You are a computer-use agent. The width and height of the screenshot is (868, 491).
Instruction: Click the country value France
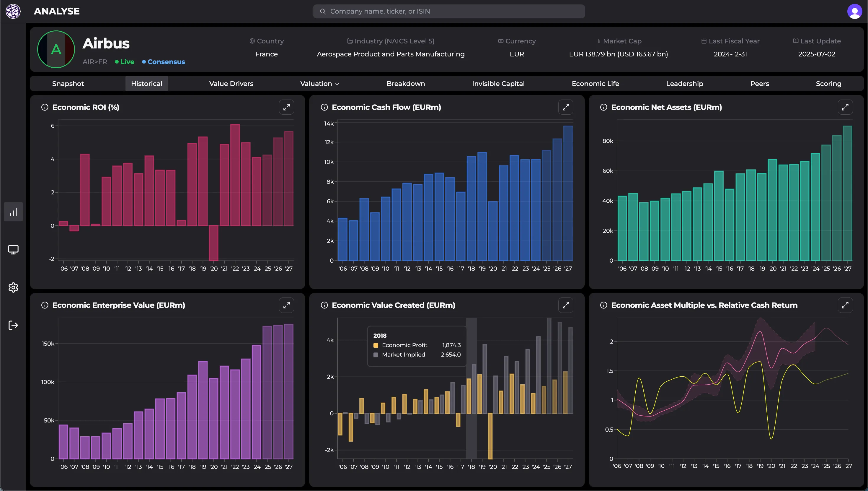[266, 54]
